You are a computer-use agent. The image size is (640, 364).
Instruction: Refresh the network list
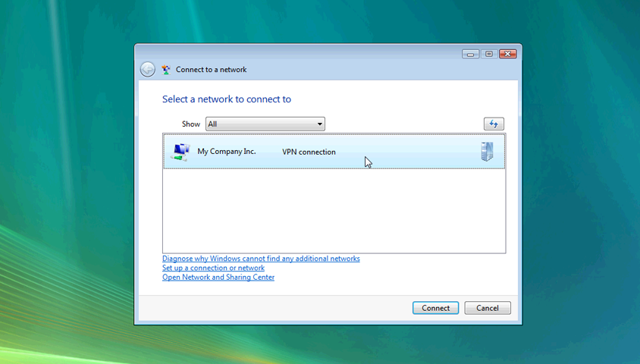pos(493,124)
